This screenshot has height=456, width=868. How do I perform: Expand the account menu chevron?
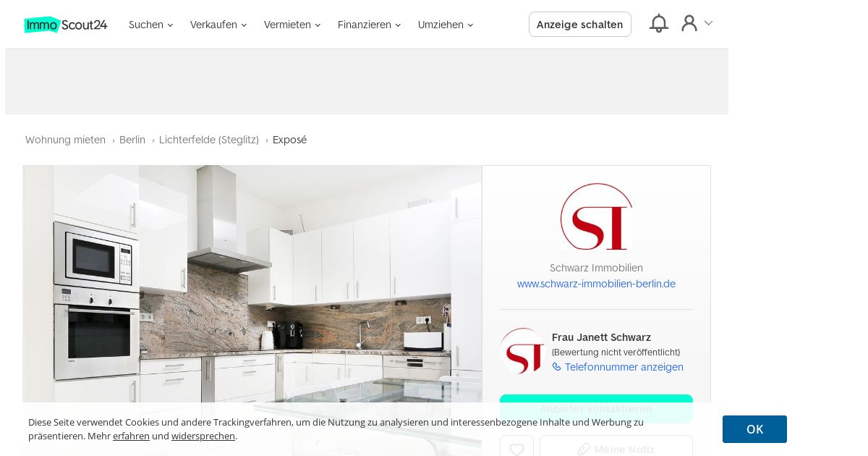708,23
